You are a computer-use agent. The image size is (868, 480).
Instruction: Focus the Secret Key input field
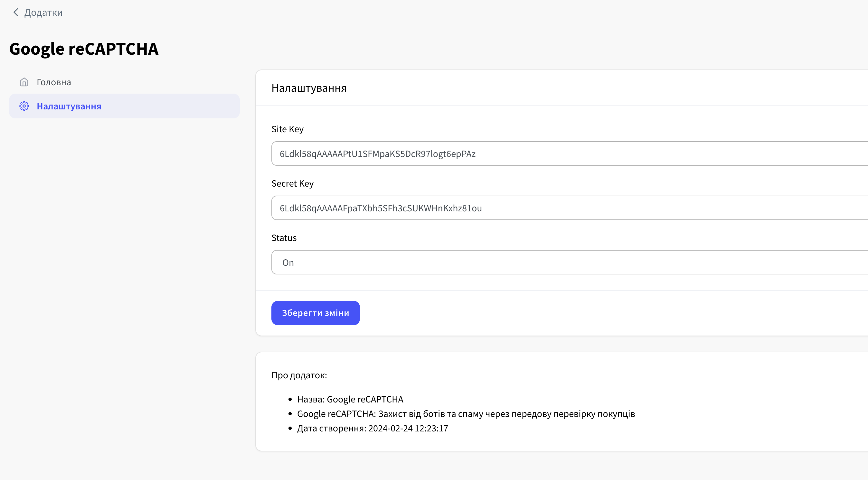(570, 208)
